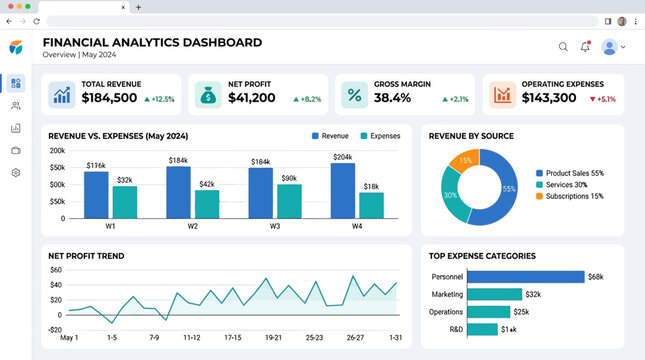
Task: Click the Personnel $68k bar
Action: point(526,277)
